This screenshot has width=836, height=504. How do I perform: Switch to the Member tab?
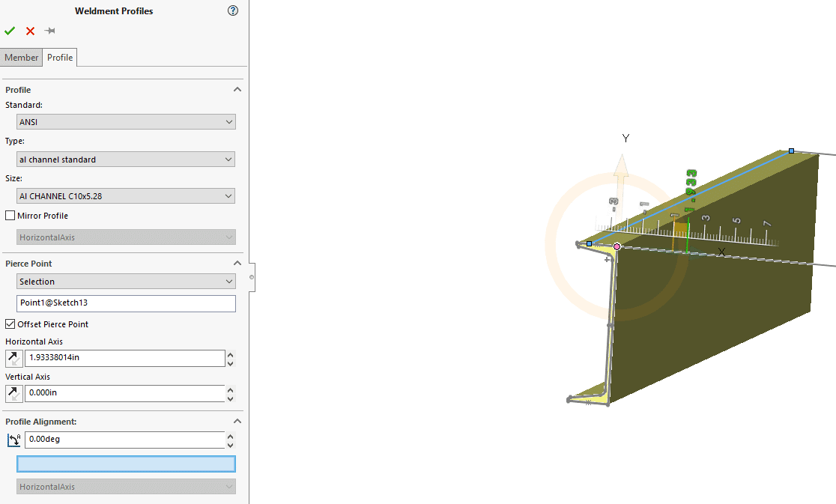tap(21, 58)
